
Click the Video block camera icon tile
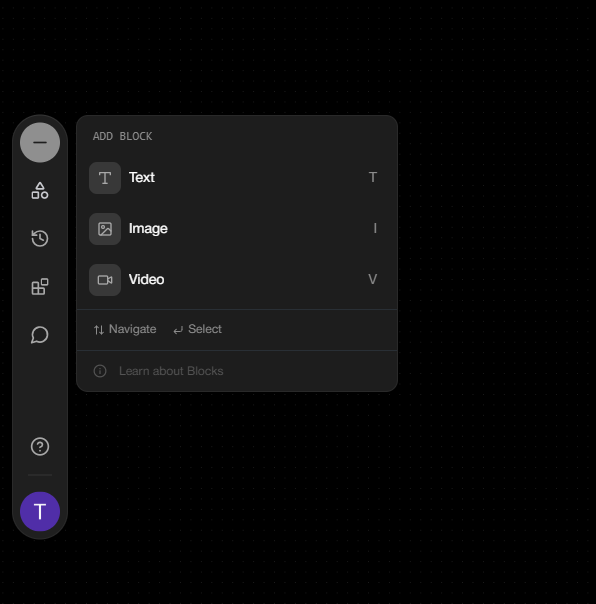coord(105,280)
